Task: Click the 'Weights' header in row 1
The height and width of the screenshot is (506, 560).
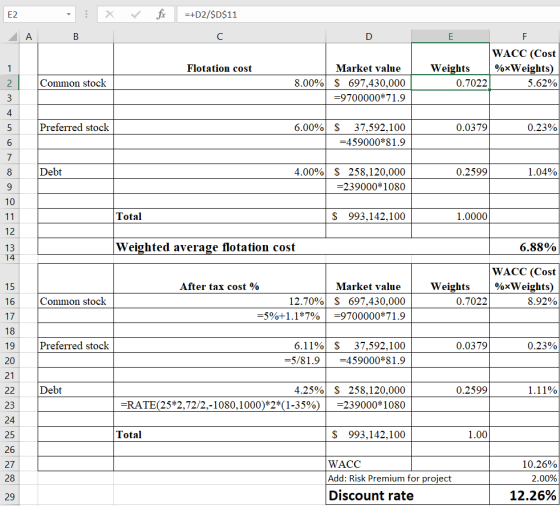Action: pyautogui.click(x=450, y=59)
